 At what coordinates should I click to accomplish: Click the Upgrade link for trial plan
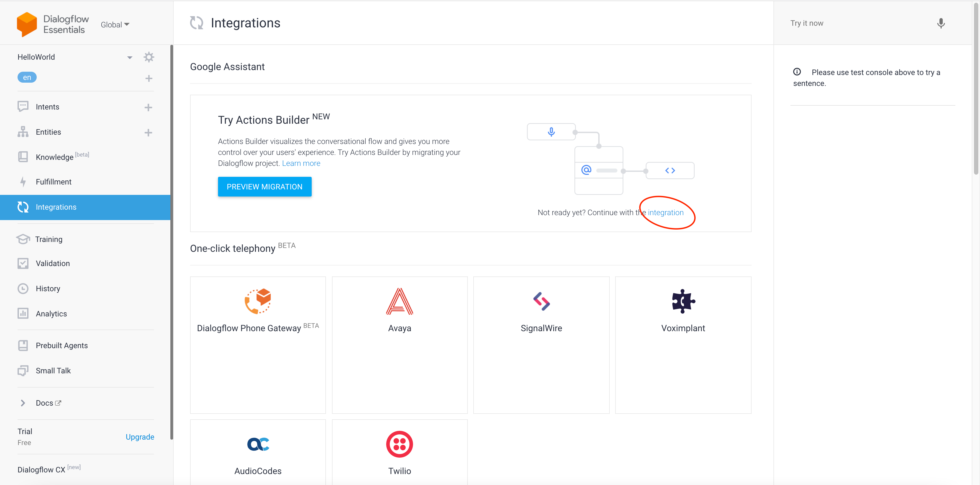140,437
